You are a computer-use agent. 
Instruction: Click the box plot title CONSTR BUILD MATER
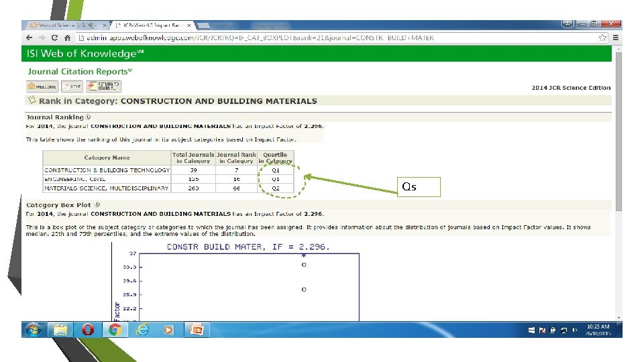[248, 247]
